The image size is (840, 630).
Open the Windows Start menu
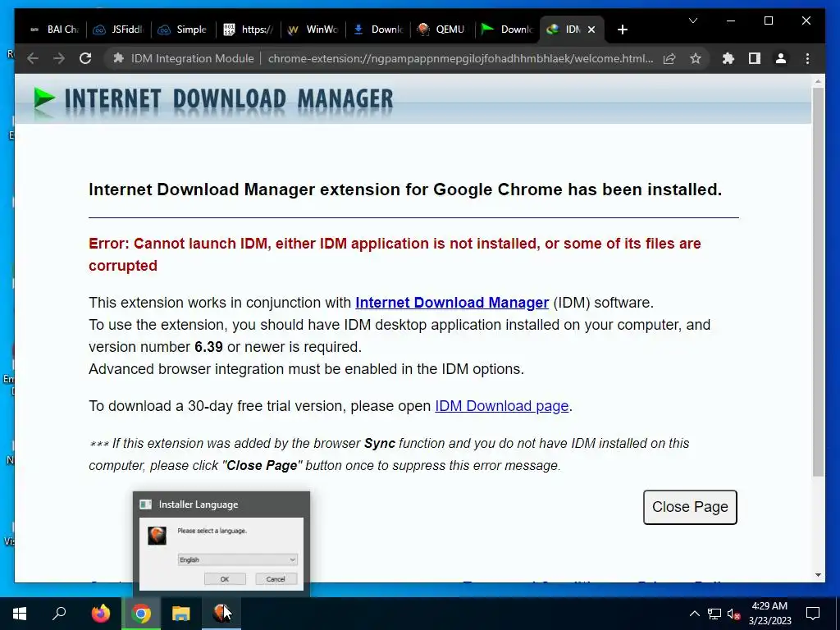[x=20, y=614]
